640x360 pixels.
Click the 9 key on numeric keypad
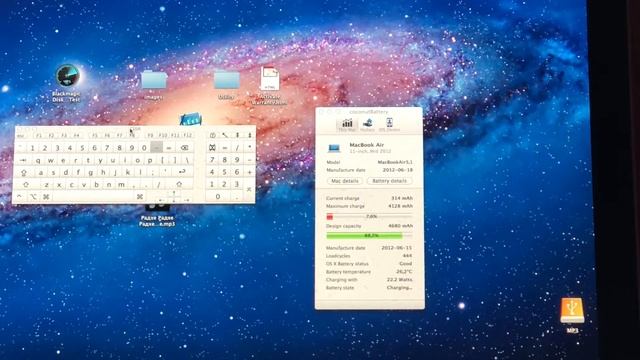[237, 160]
